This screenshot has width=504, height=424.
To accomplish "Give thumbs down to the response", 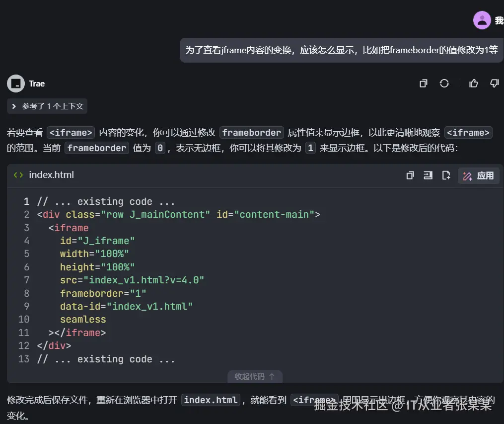I will click(x=495, y=84).
